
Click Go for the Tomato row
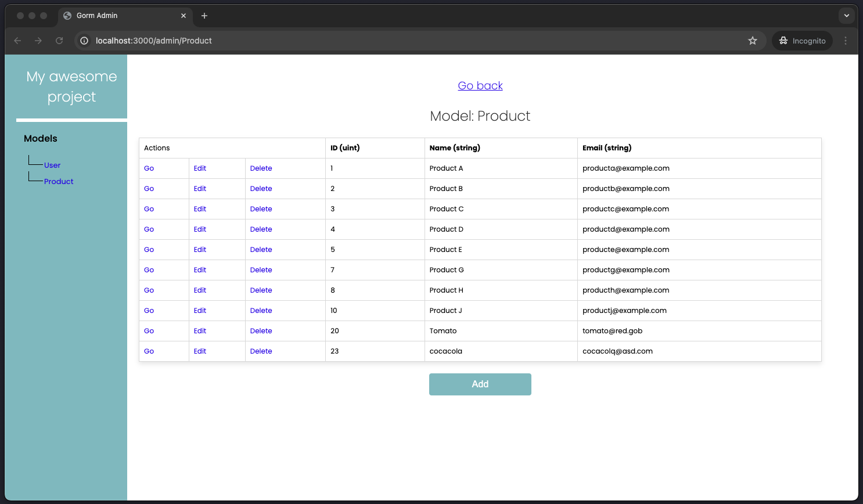(149, 331)
